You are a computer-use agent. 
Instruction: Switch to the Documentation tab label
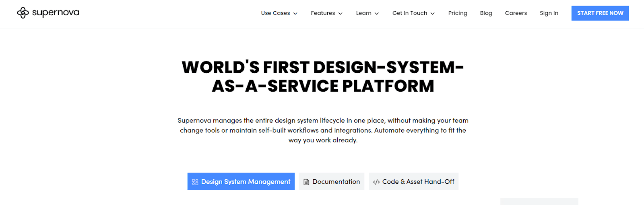(336, 182)
